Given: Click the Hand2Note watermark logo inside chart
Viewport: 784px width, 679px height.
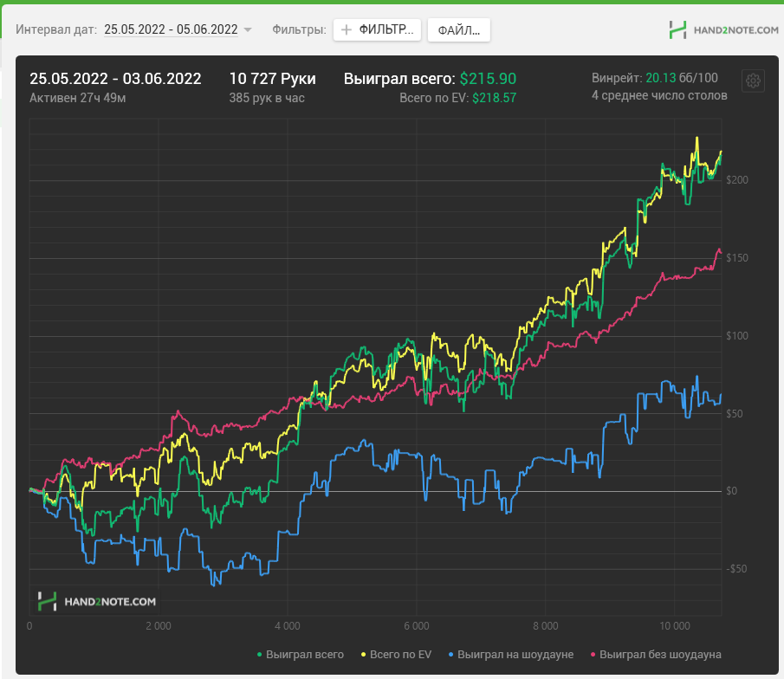Looking at the screenshot, I should (x=97, y=602).
